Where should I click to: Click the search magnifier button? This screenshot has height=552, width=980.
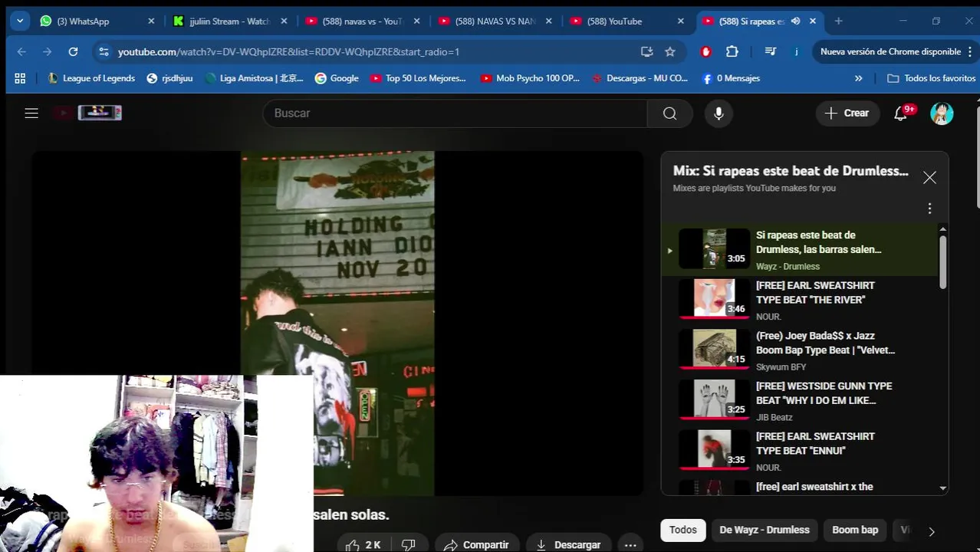point(669,113)
